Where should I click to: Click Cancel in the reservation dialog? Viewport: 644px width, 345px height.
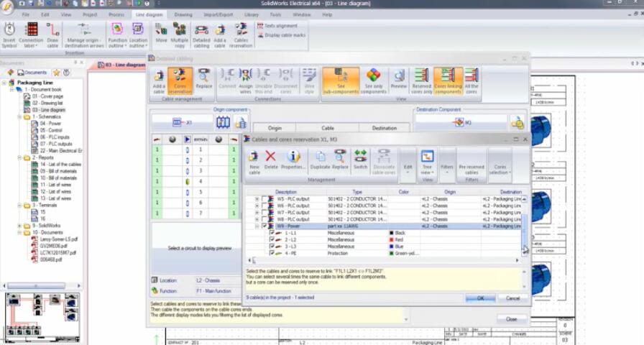512,298
